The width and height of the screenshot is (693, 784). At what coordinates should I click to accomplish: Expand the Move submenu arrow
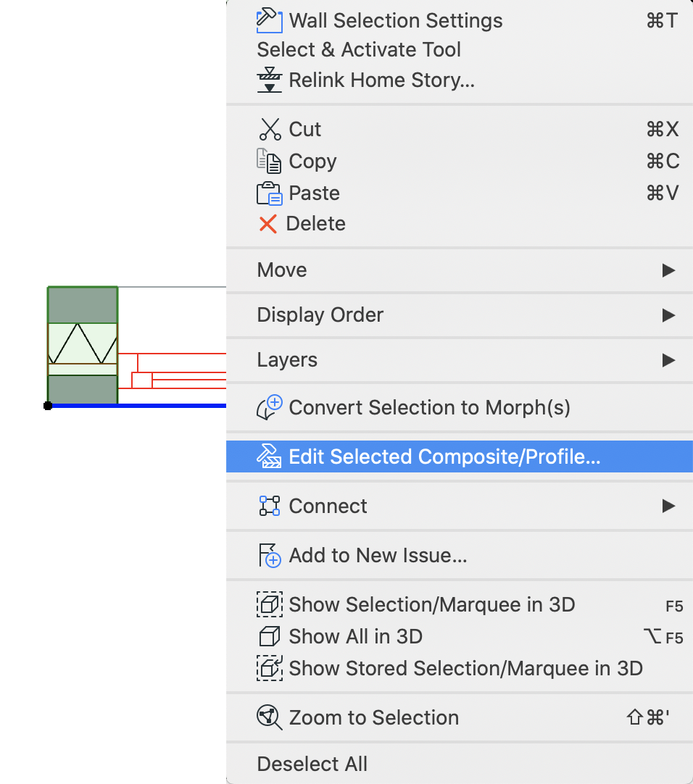coord(668,270)
